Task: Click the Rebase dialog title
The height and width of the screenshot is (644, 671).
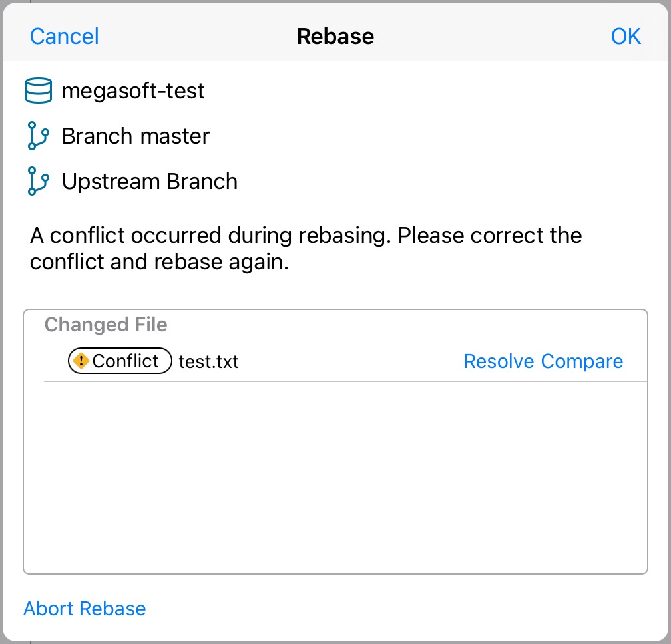Action: (335, 36)
